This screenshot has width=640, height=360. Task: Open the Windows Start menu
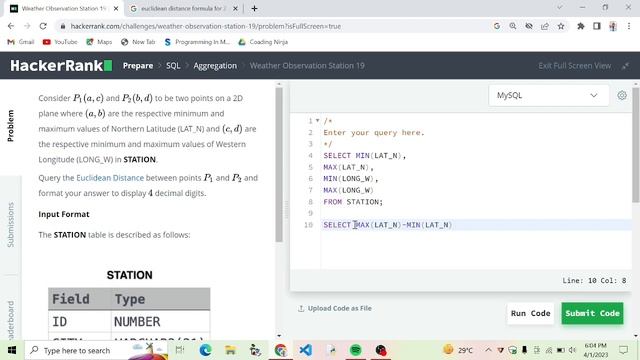click(x=12, y=350)
